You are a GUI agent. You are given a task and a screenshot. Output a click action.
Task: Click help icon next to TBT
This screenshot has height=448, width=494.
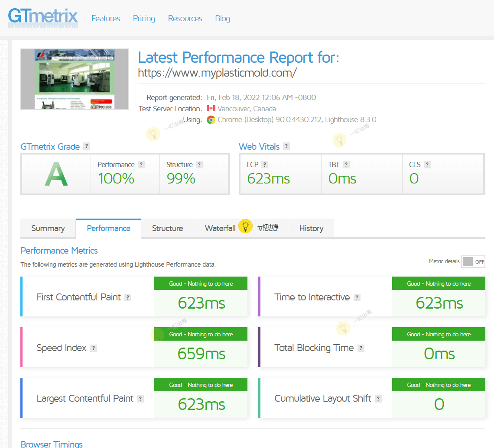(346, 164)
